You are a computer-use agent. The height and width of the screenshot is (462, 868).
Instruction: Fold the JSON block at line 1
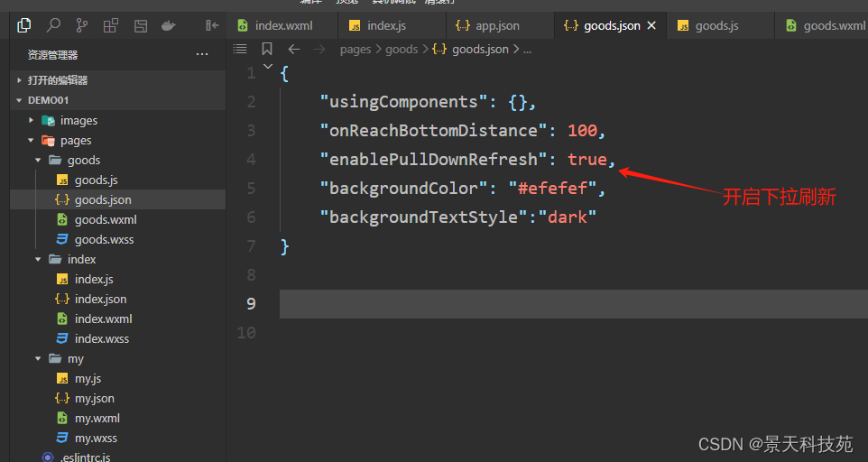point(268,67)
